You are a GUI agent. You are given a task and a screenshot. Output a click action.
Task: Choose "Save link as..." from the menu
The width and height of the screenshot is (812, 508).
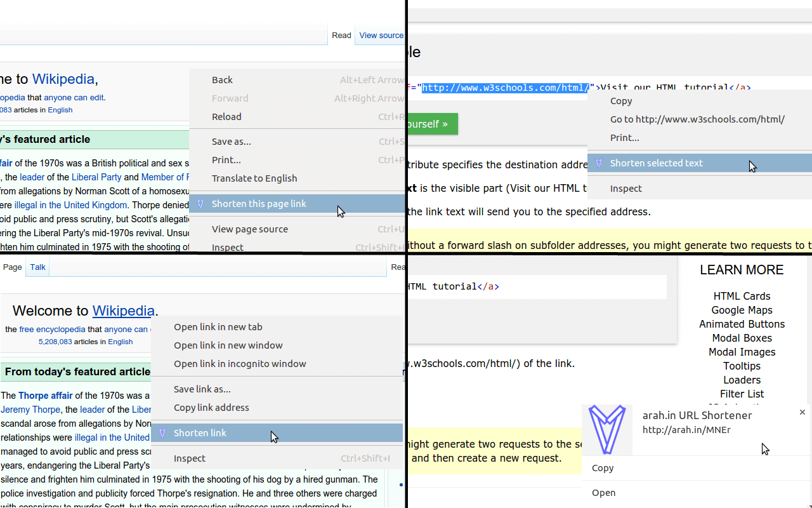tap(202, 389)
